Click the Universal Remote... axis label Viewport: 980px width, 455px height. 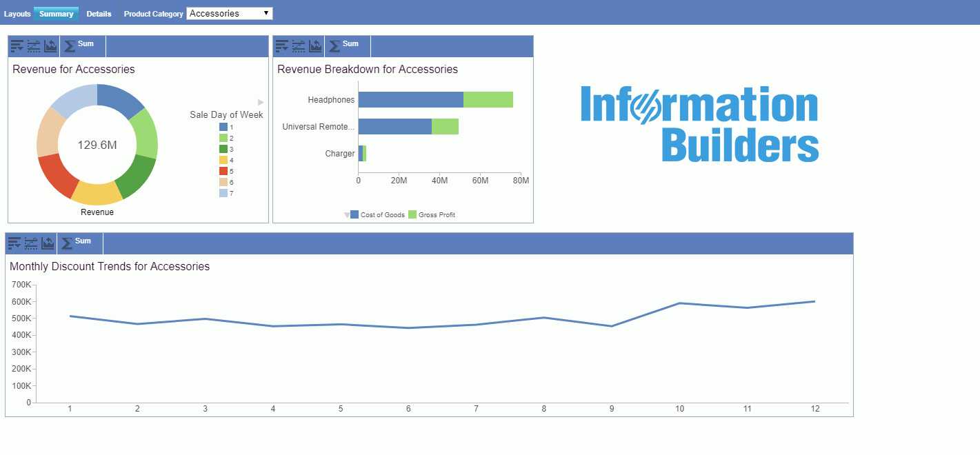(319, 127)
